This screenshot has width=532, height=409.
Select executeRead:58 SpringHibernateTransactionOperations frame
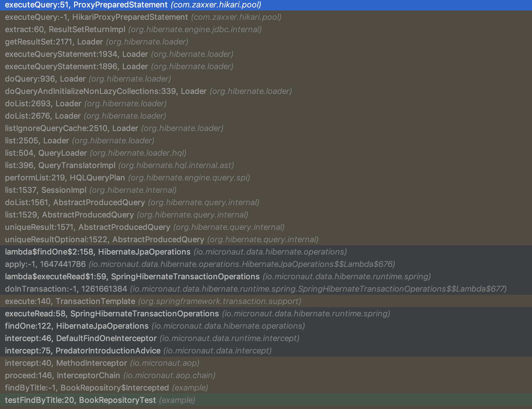coord(266,314)
